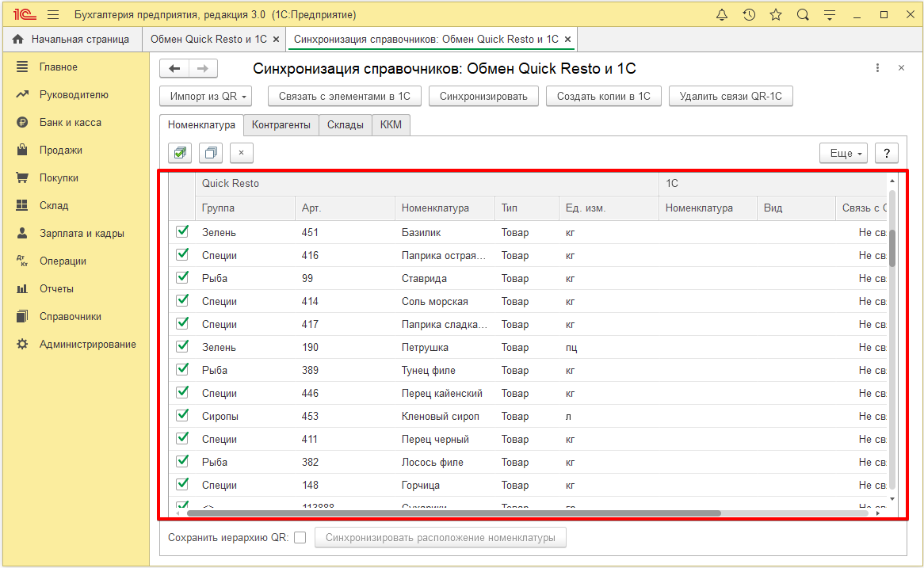924x568 pixels.
Task: Click the horizontal scroll right arrow
Action: [x=878, y=513]
